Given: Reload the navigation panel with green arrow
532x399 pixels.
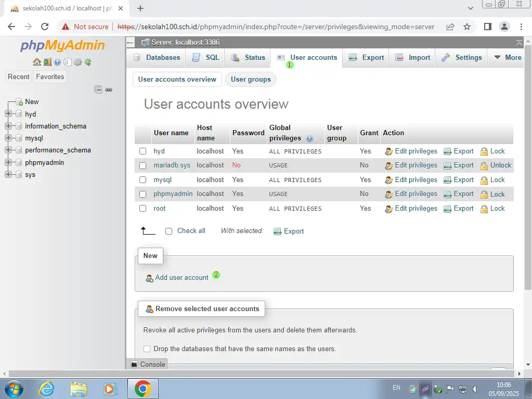Looking at the screenshot, I should tap(88, 62).
